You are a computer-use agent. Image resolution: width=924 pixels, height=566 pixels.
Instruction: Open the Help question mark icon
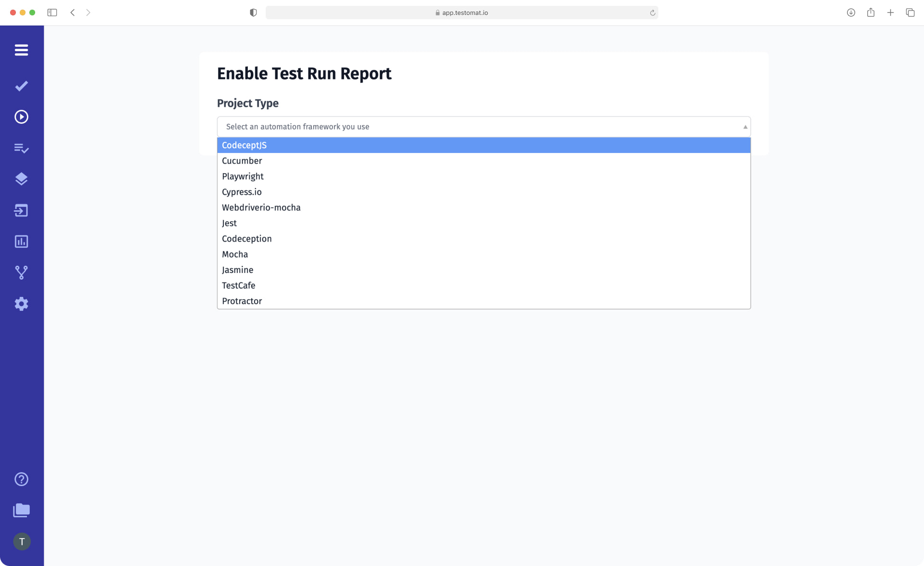tap(21, 479)
